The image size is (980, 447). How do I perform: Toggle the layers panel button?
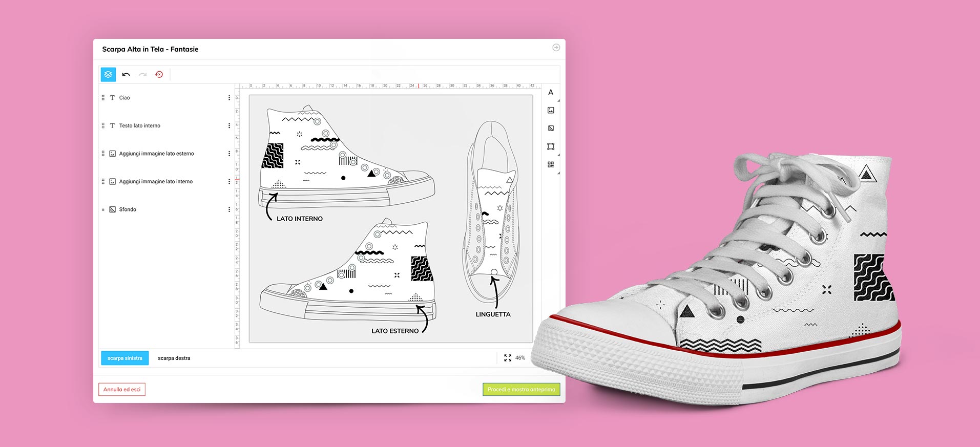coord(108,75)
